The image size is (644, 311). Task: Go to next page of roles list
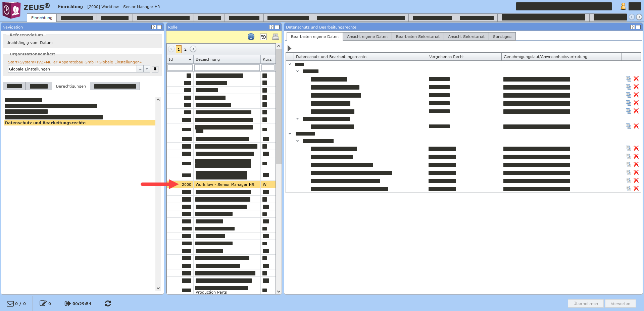[193, 49]
